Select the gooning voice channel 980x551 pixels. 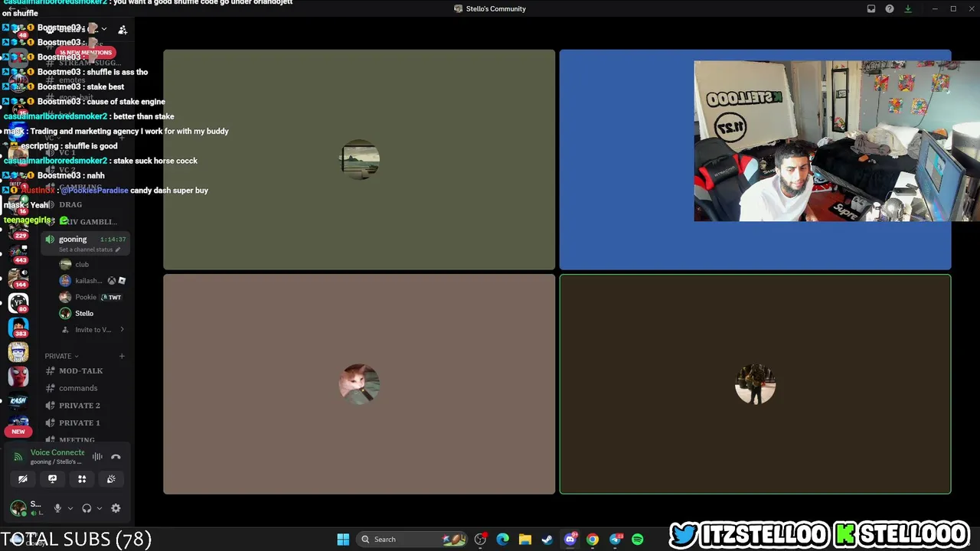point(84,240)
